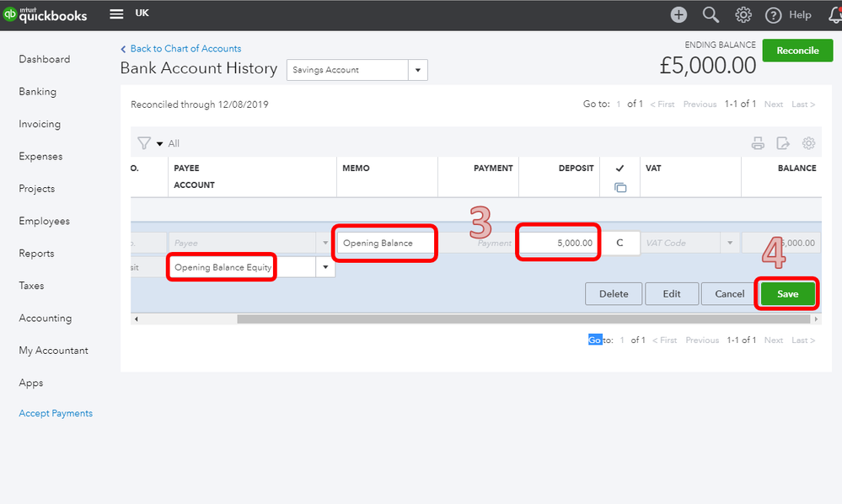Open the search magnifier icon

pos(711,14)
